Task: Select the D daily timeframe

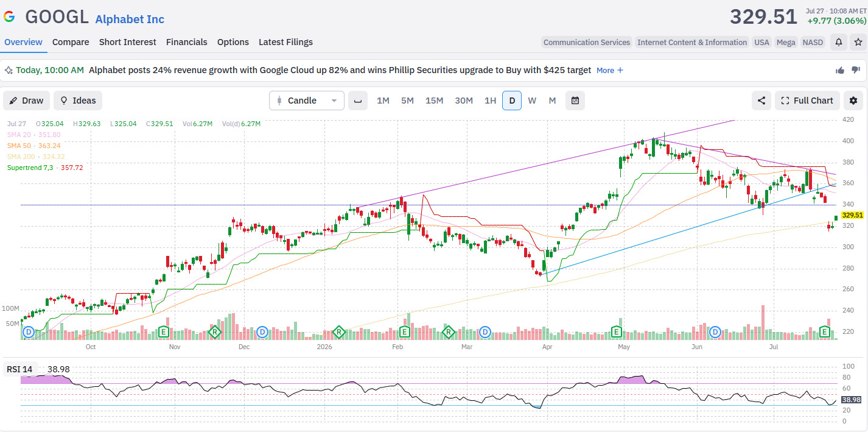Action: [x=512, y=101]
